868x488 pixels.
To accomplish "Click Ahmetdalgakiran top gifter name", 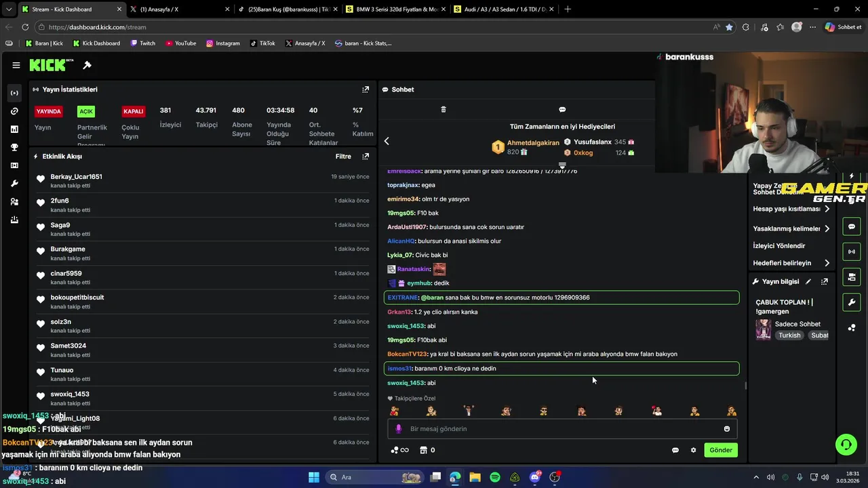I will click(533, 143).
